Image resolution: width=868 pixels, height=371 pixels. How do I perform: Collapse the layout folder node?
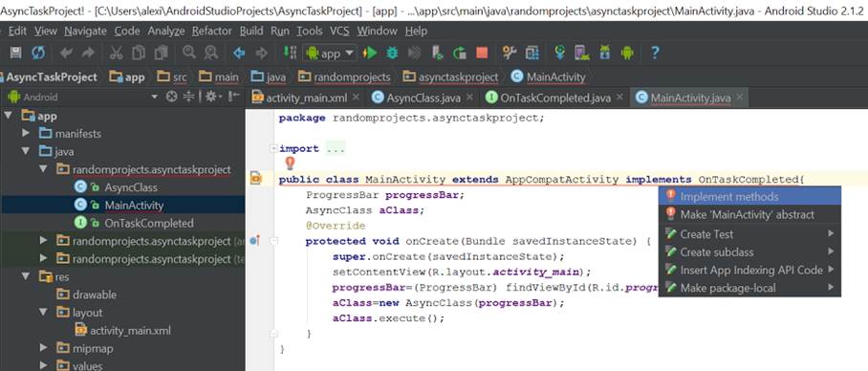(44, 313)
